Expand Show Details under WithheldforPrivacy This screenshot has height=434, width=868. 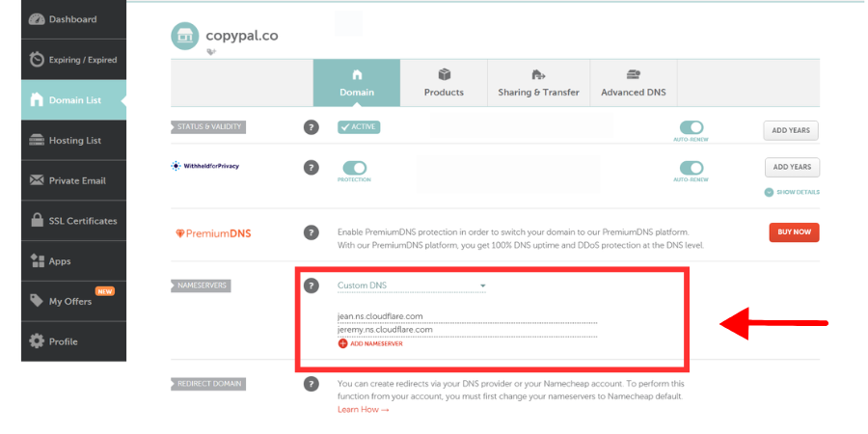(x=792, y=193)
